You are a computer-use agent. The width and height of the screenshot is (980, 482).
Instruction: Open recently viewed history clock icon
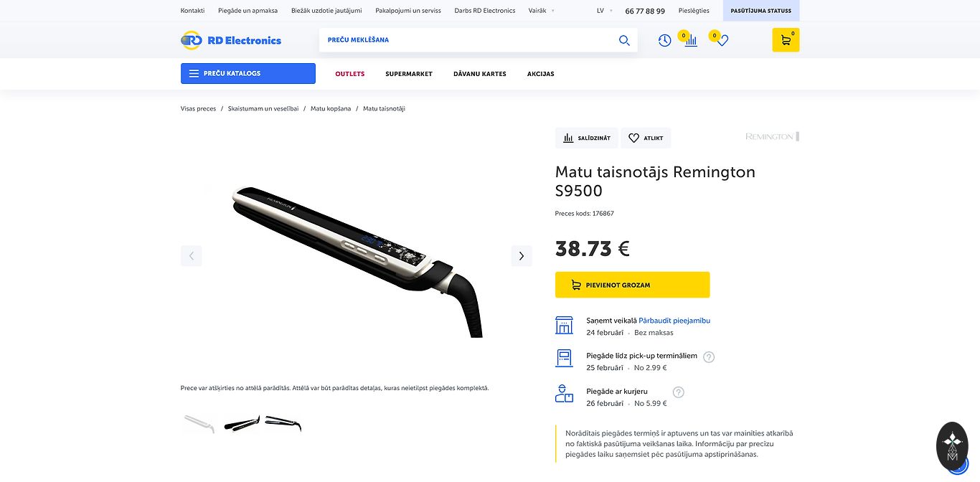point(664,41)
